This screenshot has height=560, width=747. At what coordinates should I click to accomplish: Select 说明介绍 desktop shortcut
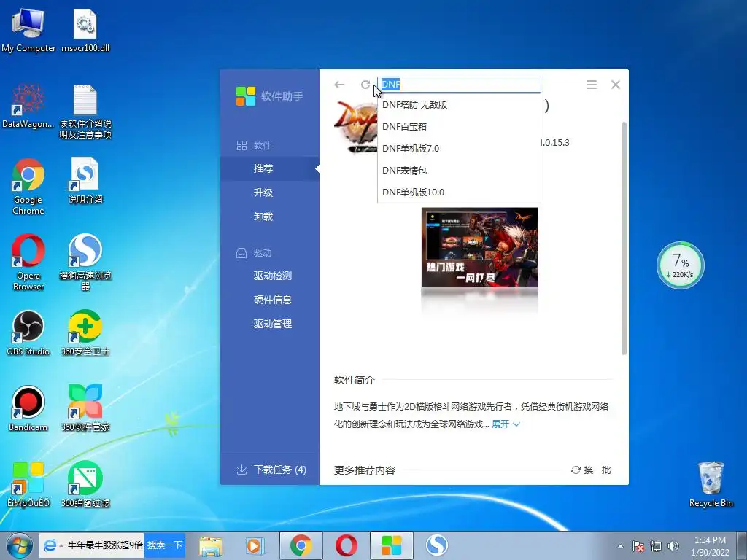pos(85,181)
